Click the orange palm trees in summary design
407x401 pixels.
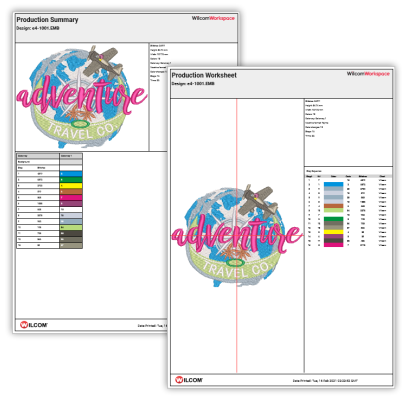[x=81, y=115]
